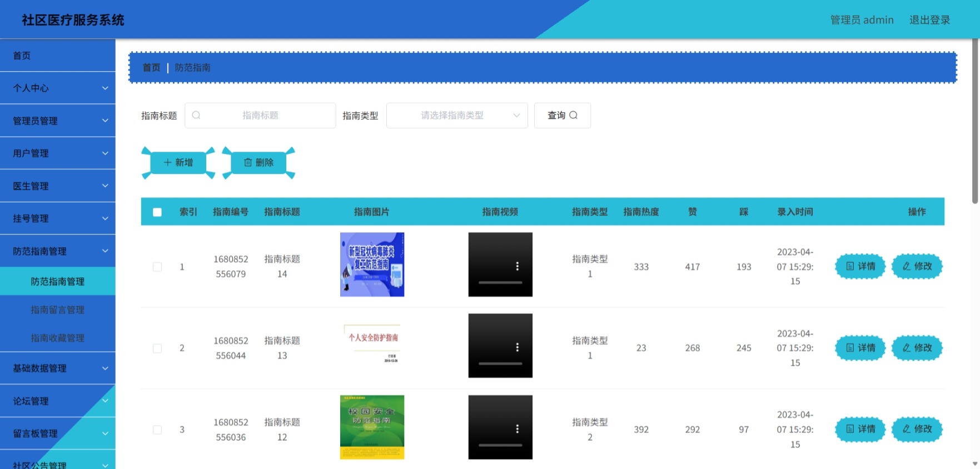Expand 基础数据管理 sidebar menu
The height and width of the screenshot is (469, 980).
[x=58, y=368]
